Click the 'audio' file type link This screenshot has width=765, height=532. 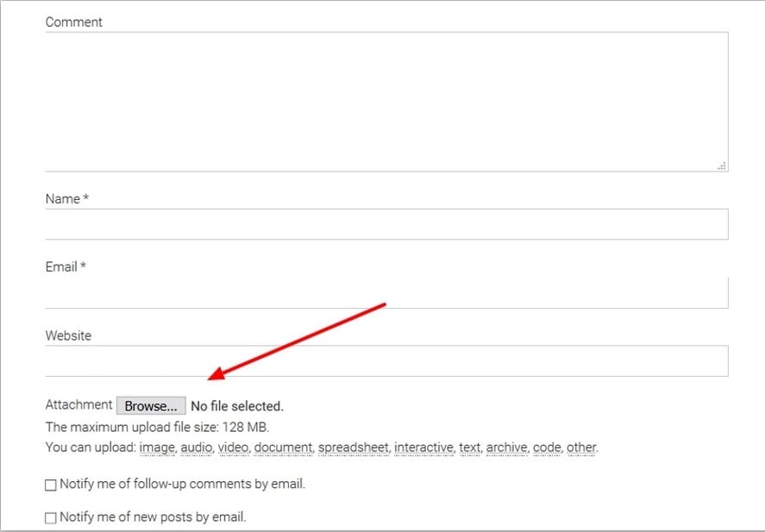point(197,448)
